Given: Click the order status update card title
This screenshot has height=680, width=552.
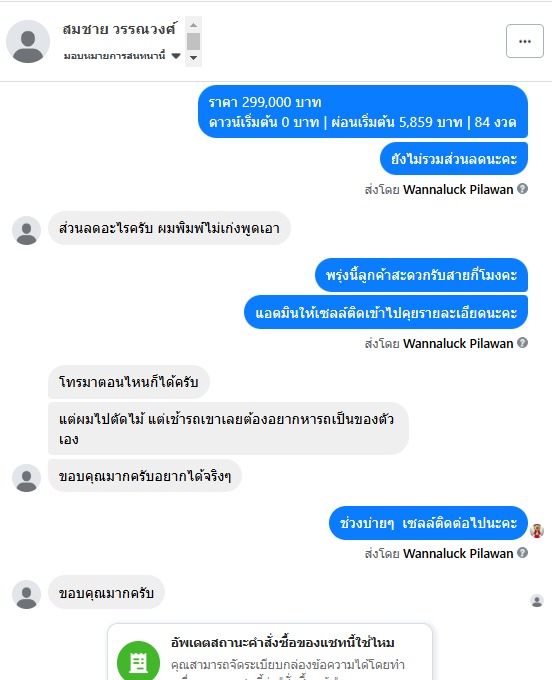Looking at the screenshot, I should click(x=283, y=642).
